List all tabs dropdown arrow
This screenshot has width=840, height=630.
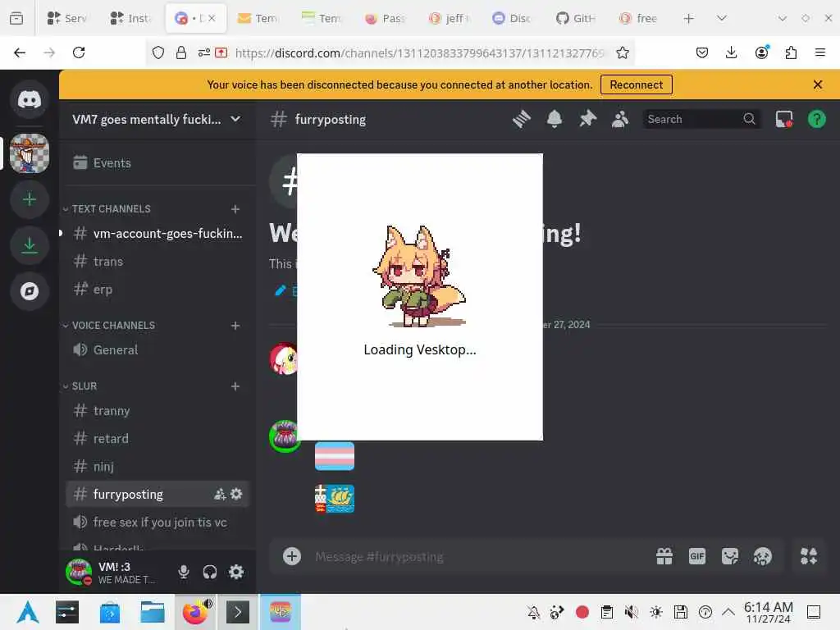click(x=722, y=18)
